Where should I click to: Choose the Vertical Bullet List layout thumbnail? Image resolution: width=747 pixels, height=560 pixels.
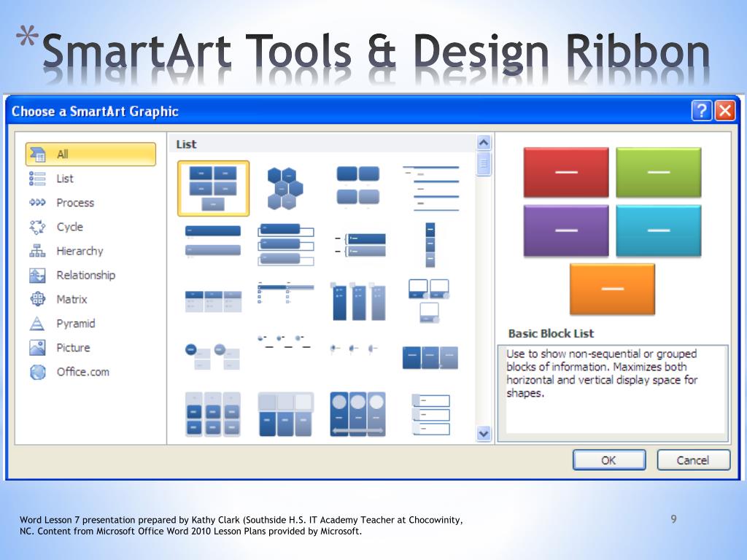pos(213,241)
